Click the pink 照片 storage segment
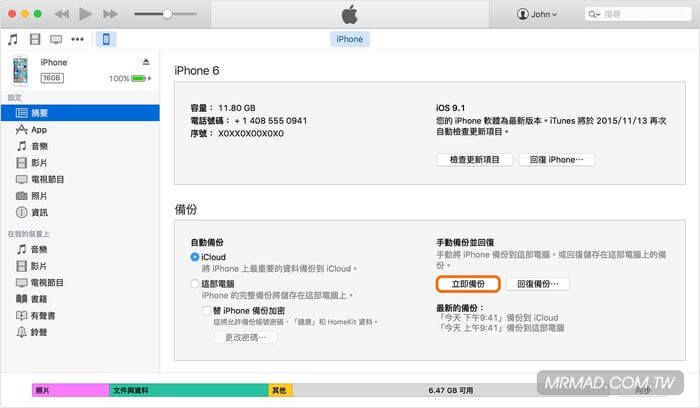Screen dimensions: 700x408 (71, 391)
